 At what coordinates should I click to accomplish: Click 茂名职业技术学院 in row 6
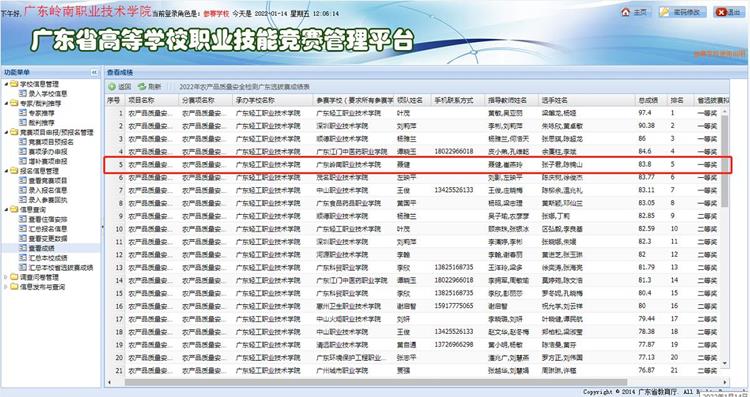click(x=342, y=177)
